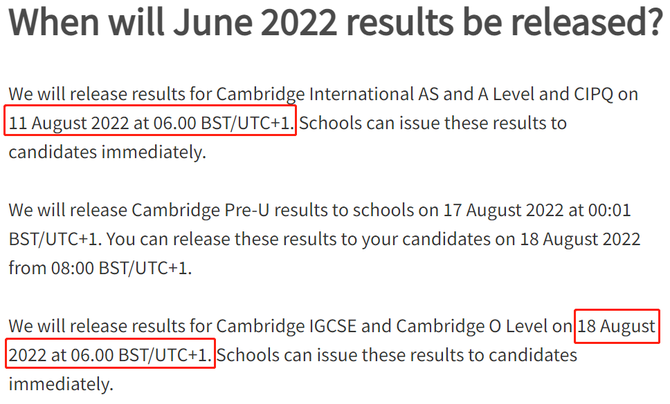Click the words 'to your candidates' in the second paragraph
The height and width of the screenshot is (404, 670).
(x=415, y=239)
